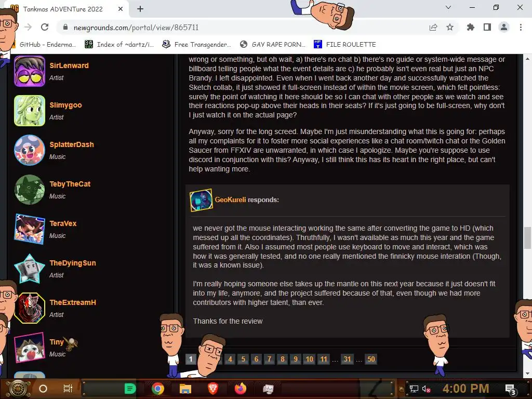Launch Firefox from the taskbar
532x399 pixels.
pyautogui.click(x=240, y=389)
